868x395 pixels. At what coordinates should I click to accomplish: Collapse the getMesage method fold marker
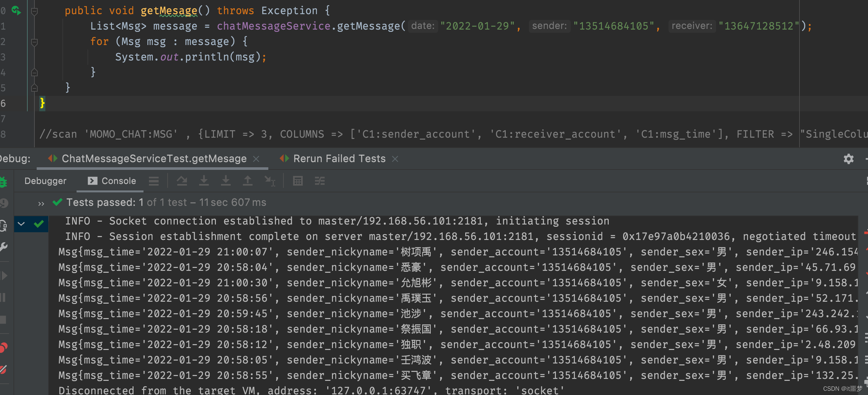34,12
